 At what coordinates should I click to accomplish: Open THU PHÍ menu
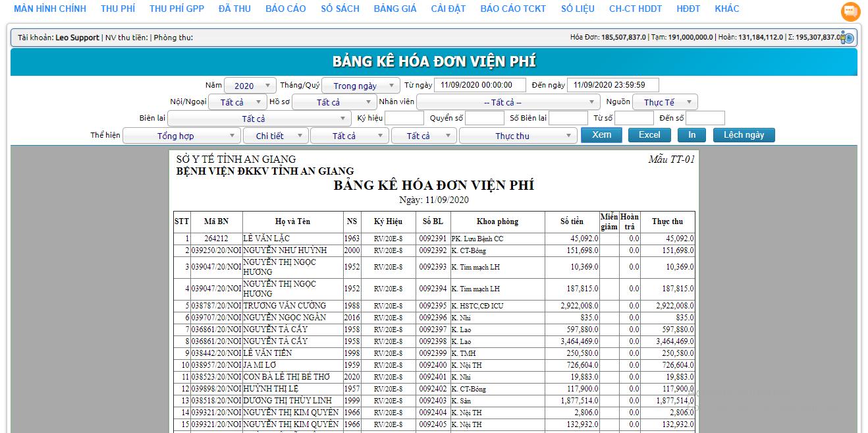click(118, 9)
